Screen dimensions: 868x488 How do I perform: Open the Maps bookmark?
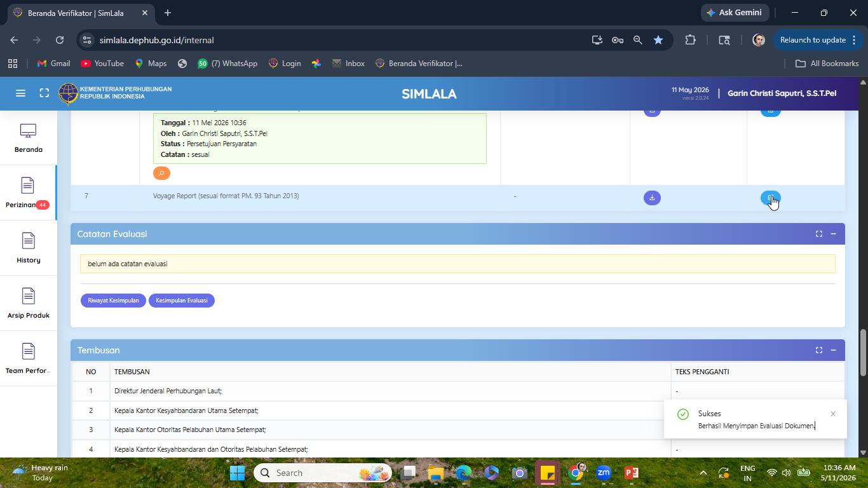[151, 64]
